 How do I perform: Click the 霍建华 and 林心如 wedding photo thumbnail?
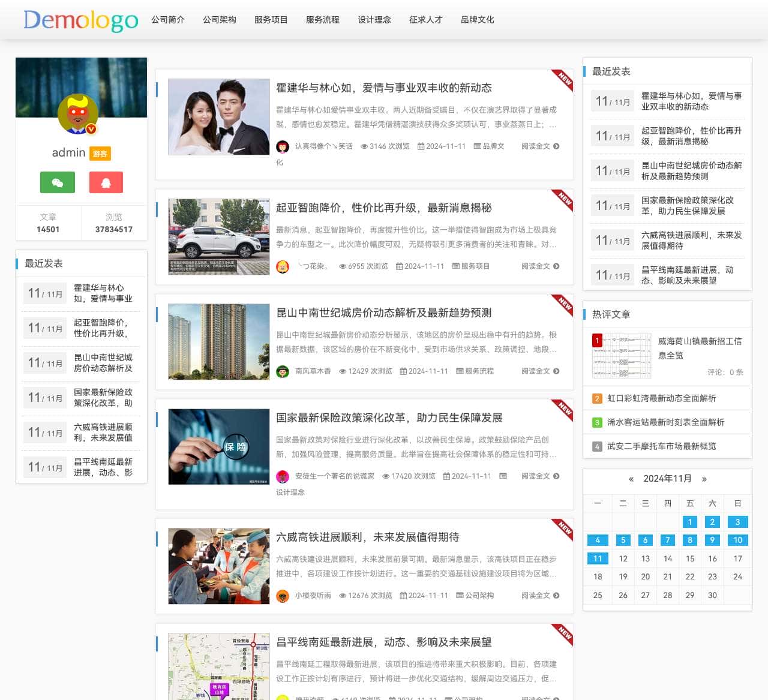click(219, 117)
